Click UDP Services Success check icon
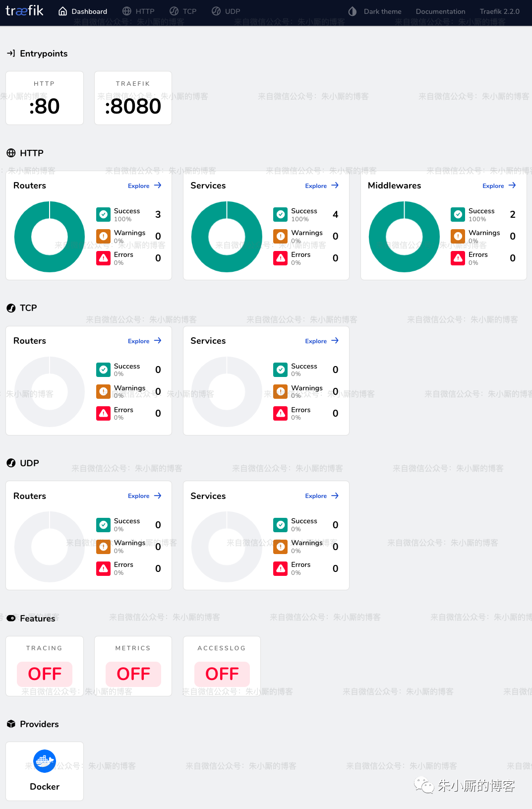The height and width of the screenshot is (809, 532). pos(281,525)
